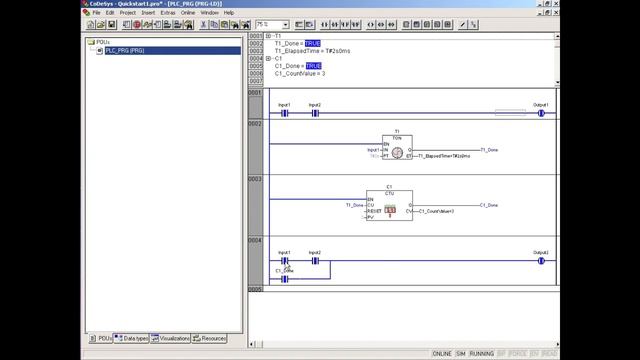The image size is (640, 360).
Task: Click the Open project folder icon
Action: pos(101,24)
